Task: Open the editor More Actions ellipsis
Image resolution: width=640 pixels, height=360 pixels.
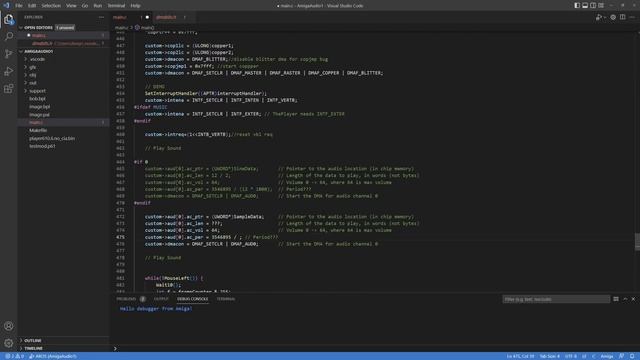Action: click(x=632, y=17)
